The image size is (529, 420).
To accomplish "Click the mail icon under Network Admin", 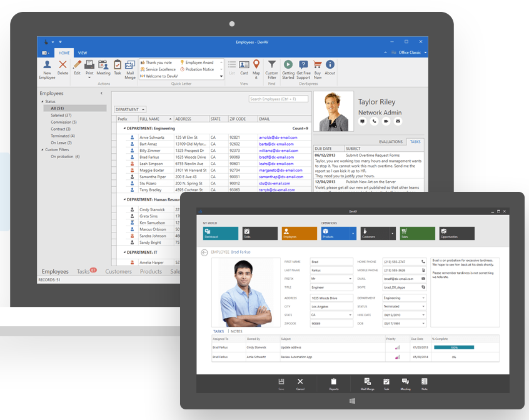I will (x=398, y=121).
